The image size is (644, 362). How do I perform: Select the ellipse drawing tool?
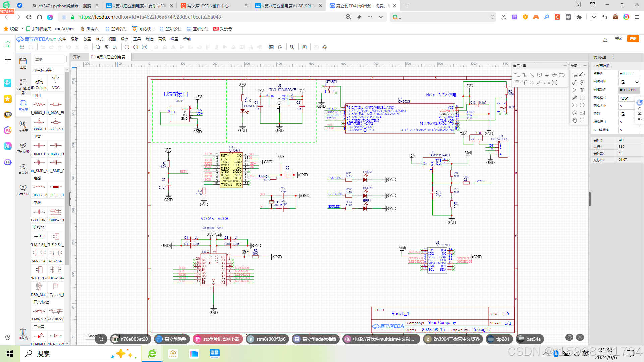582,105
